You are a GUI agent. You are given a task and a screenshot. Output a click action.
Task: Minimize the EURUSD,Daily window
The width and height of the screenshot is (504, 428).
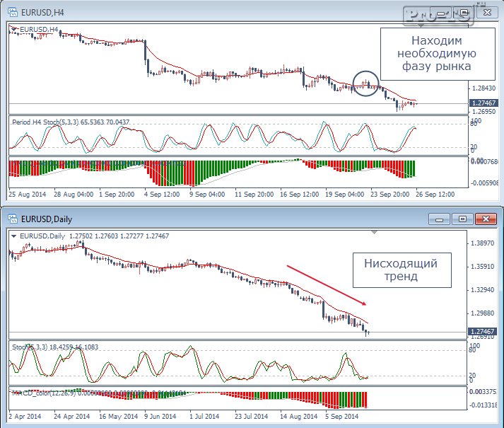coord(439,219)
